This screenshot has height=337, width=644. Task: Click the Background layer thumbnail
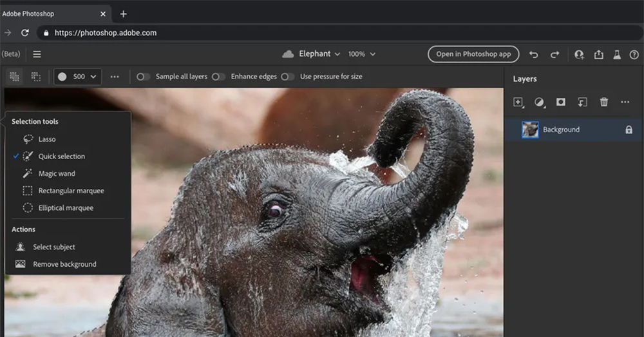(530, 130)
